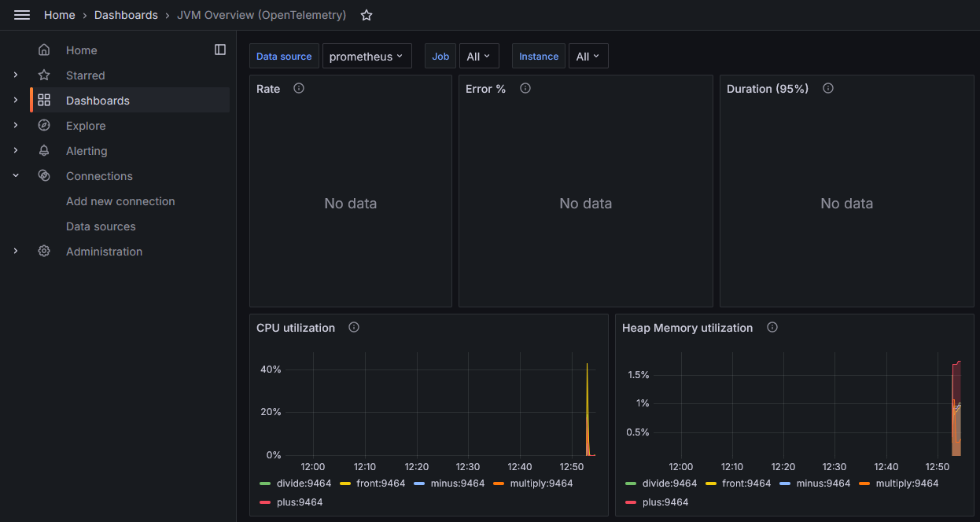The image size is (980, 522).
Task: Show info for the Error % panel
Action: point(525,88)
